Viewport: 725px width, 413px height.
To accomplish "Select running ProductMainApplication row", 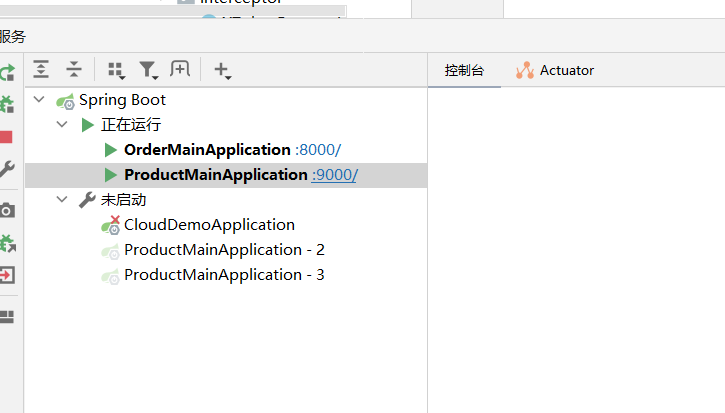I will tap(226, 175).
